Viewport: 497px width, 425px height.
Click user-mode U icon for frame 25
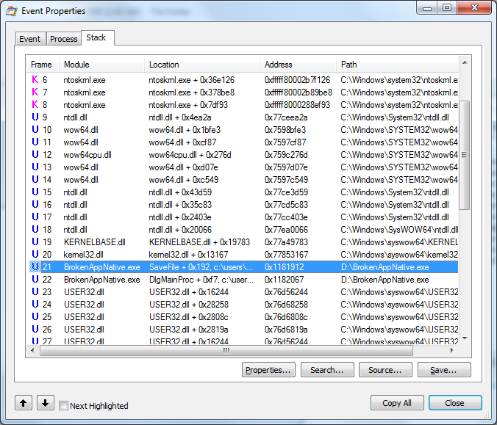pyautogui.click(x=35, y=317)
